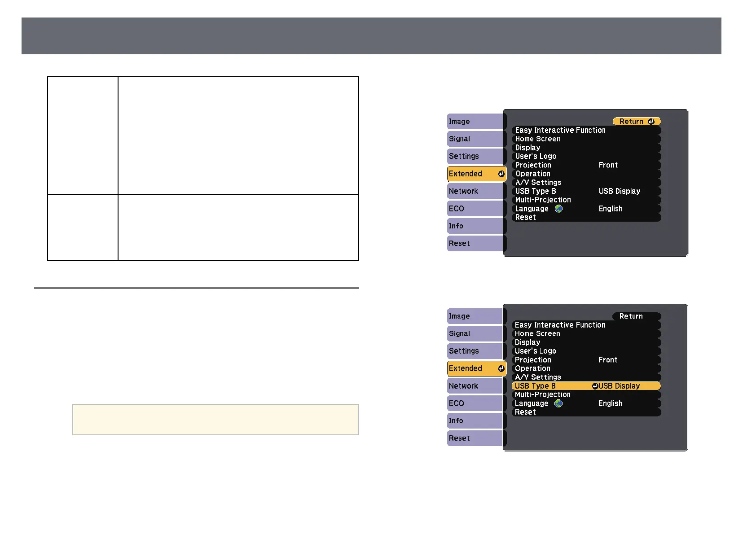Choose the Display item in the upper menu
This screenshot has width=756, height=534.
coord(586,148)
